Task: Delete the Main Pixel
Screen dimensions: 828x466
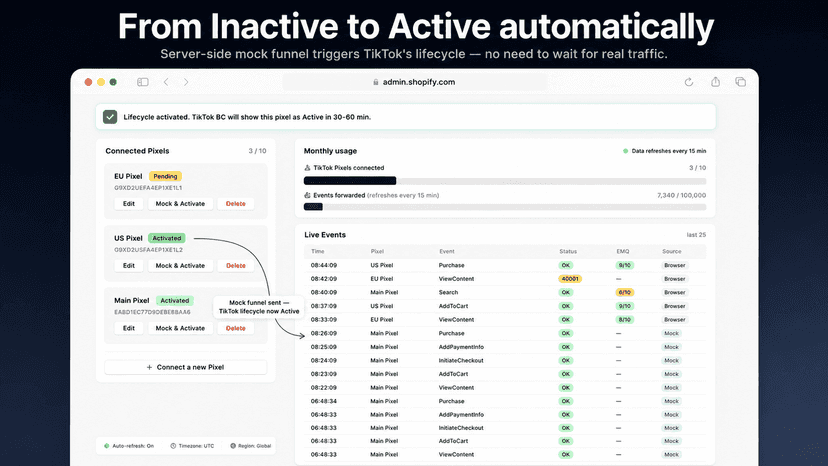Action: (236, 328)
